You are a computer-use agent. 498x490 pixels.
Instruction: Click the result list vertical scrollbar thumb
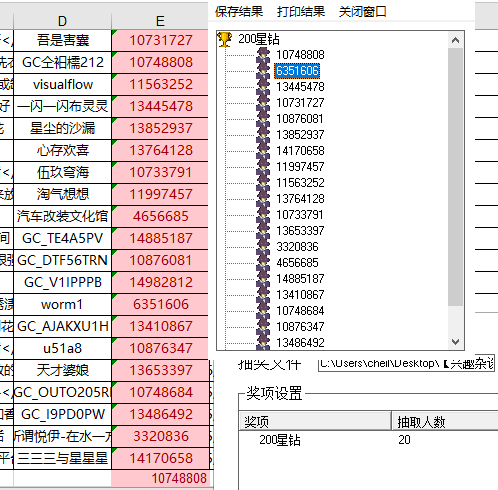455,177
